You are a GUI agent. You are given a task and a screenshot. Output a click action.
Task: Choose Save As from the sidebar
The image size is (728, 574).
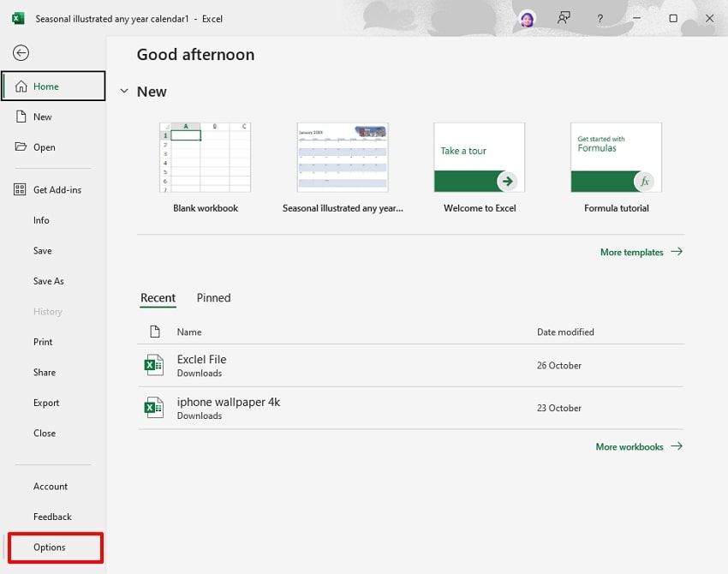click(x=50, y=281)
